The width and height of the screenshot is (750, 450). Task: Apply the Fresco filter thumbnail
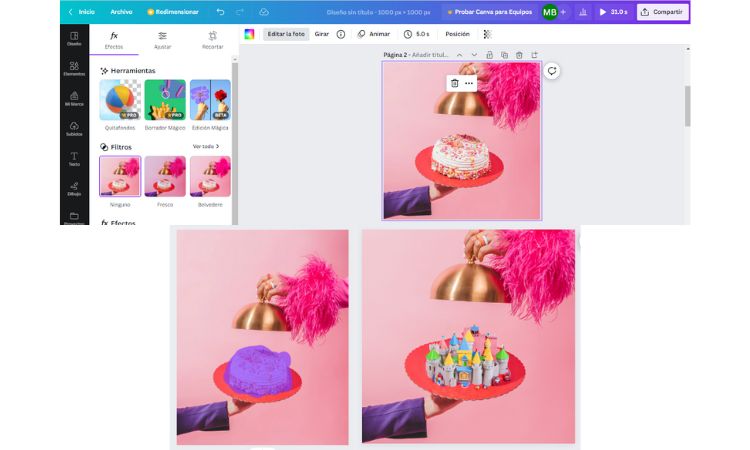[165, 176]
